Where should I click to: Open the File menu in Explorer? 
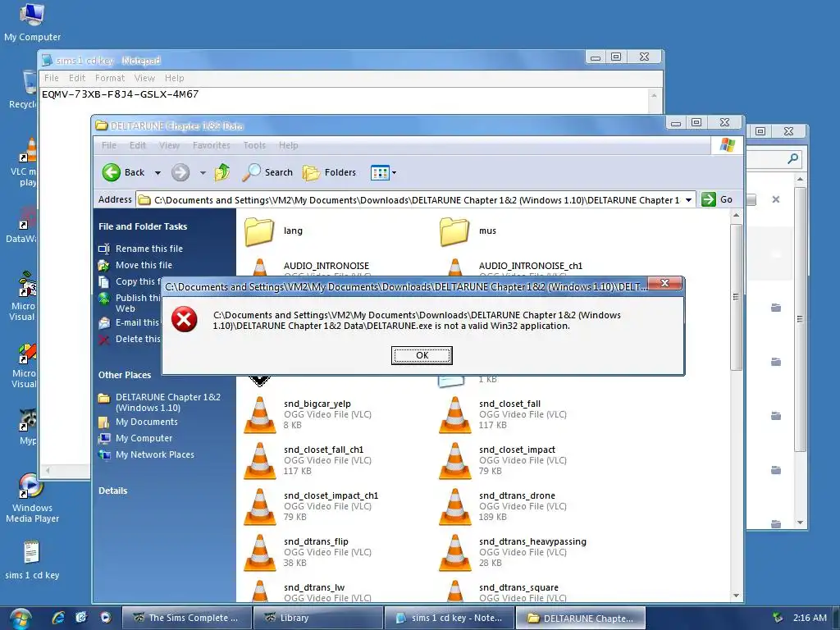click(x=109, y=145)
